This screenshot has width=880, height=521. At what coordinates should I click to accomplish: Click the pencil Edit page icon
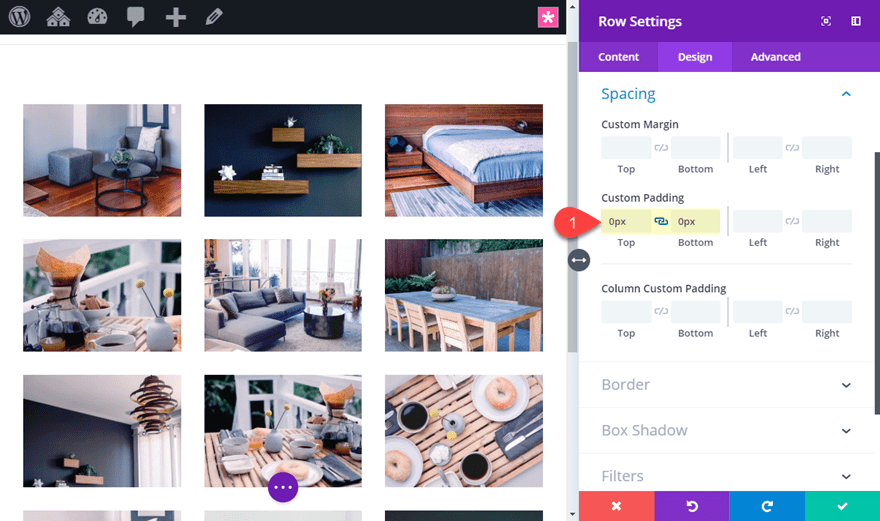click(x=214, y=17)
